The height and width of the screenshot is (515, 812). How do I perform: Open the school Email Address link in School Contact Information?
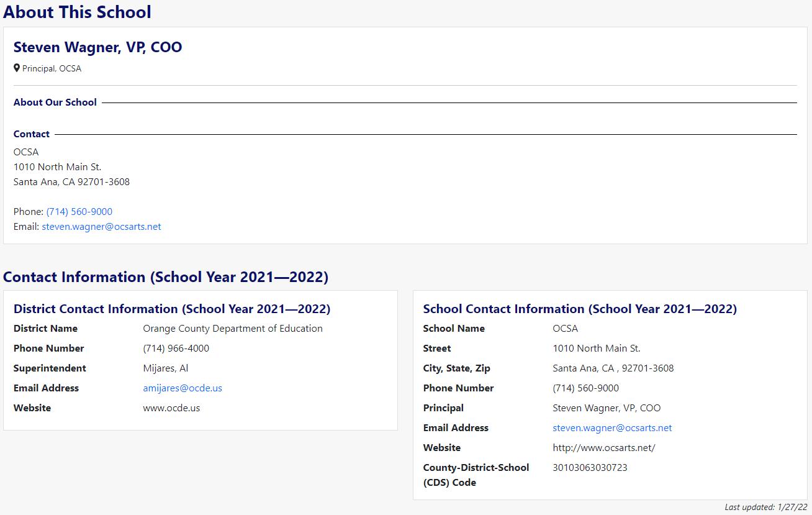click(612, 428)
